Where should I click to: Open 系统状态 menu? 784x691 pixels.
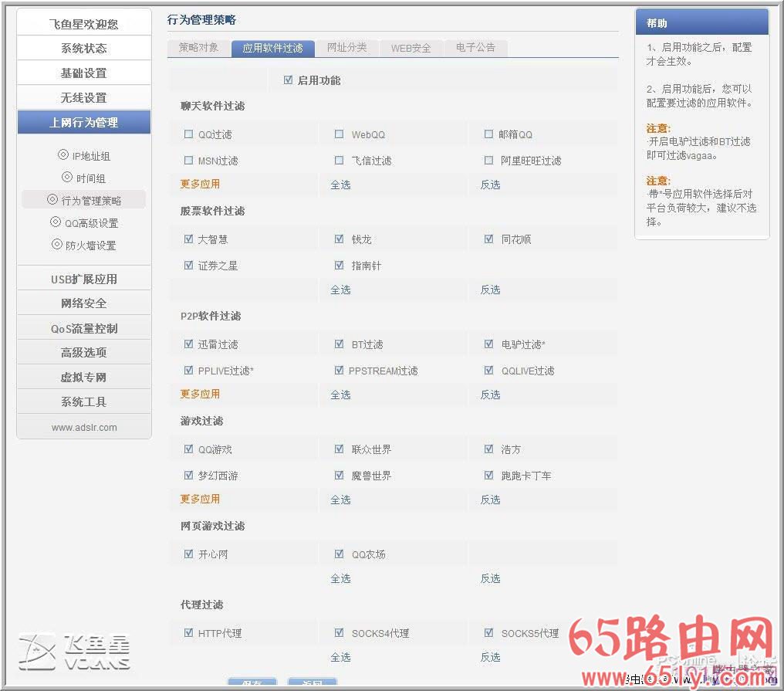click(x=84, y=48)
